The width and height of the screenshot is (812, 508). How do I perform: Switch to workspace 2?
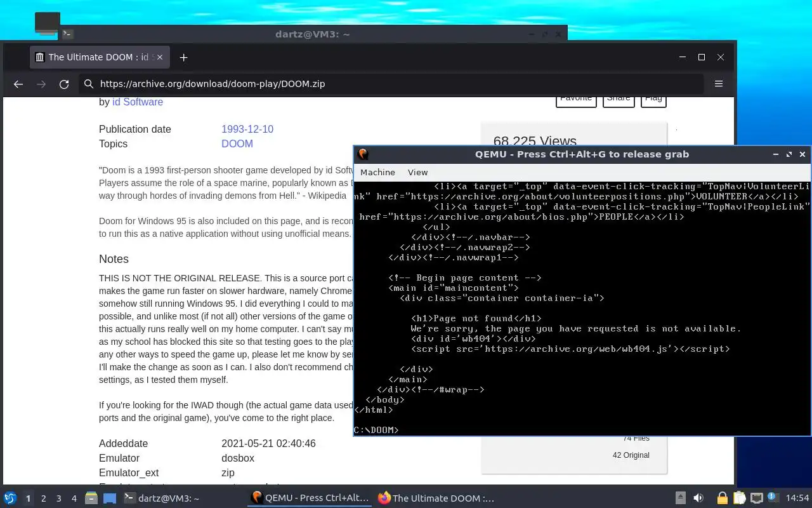[44, 498]
